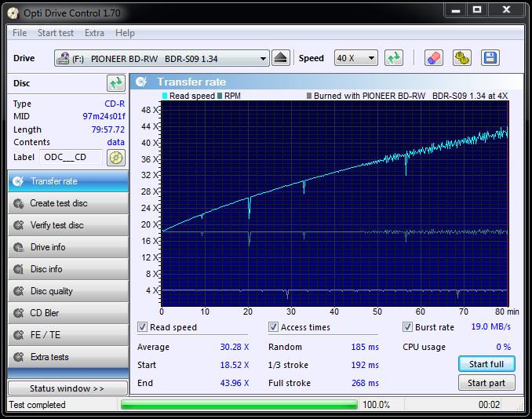Image resolution: width=532 pixels, height=419 pixels.
Task: Select the Verify test disc tab
Action: pyautogui.click(x=68, y=225)
